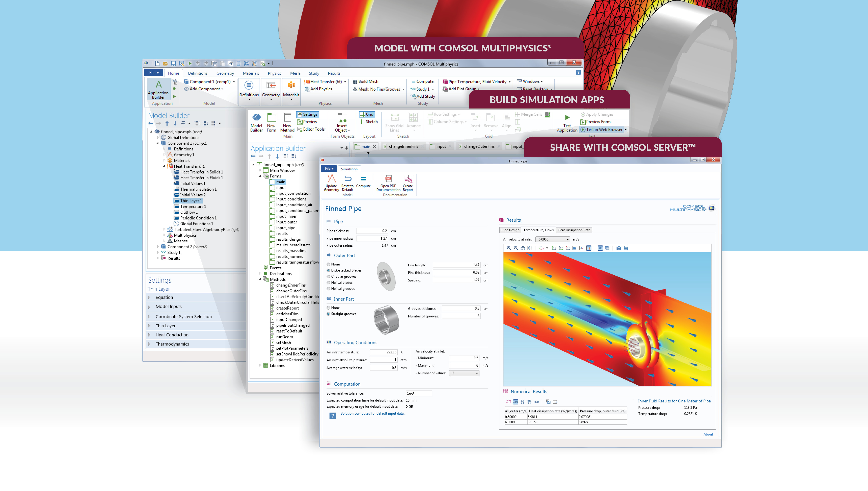Open PDF Documentation icon

pyautogui.click(x=388, y=179)
